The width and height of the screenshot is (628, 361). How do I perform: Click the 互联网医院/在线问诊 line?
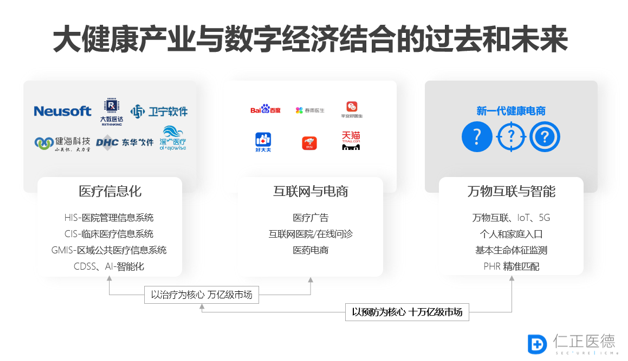coord(310,234)
